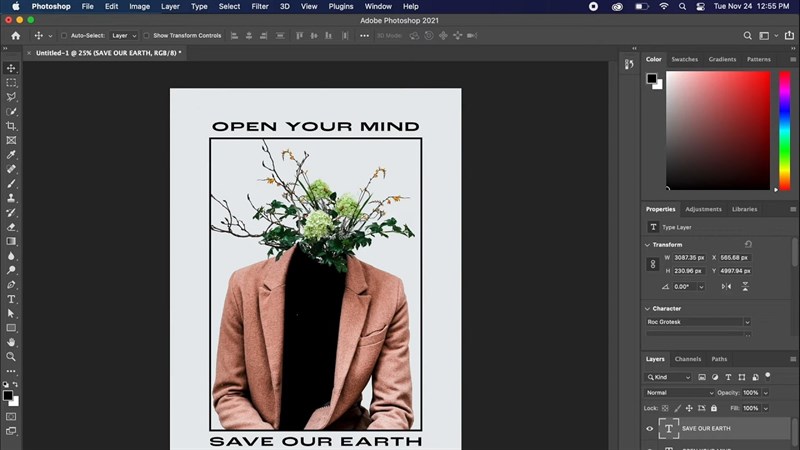This screenshot has width=800, height=450.
Task: Switch to the Swatches tab
Action: 684,59
